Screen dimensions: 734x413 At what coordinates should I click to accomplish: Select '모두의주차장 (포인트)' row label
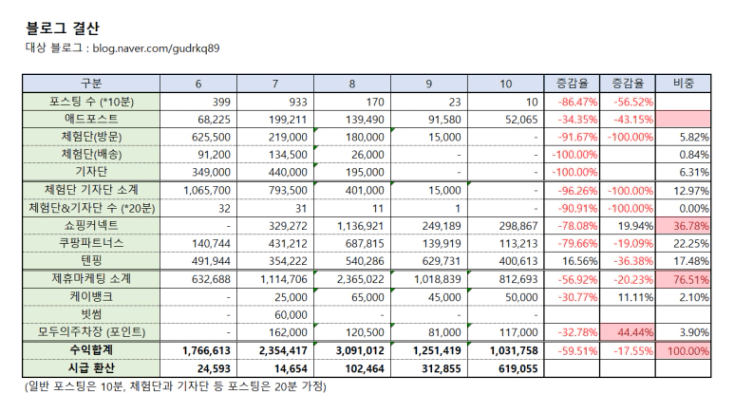pos(91,332)
